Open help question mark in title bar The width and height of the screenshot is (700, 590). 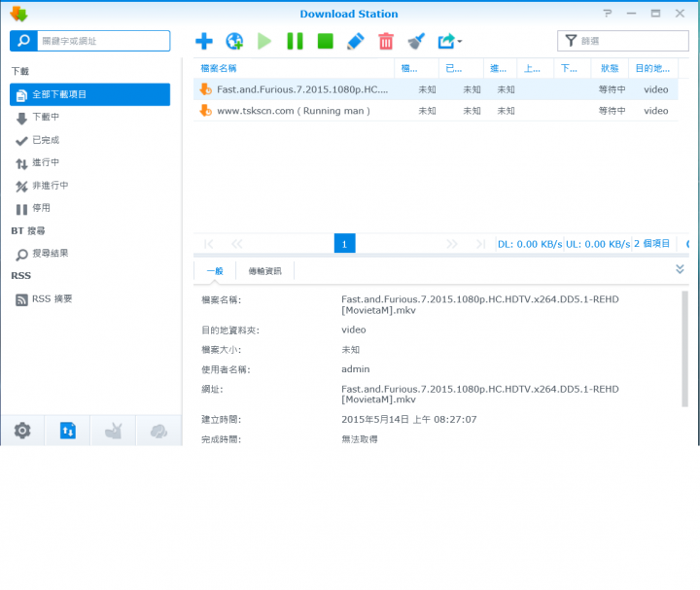[x=607, y=14]
